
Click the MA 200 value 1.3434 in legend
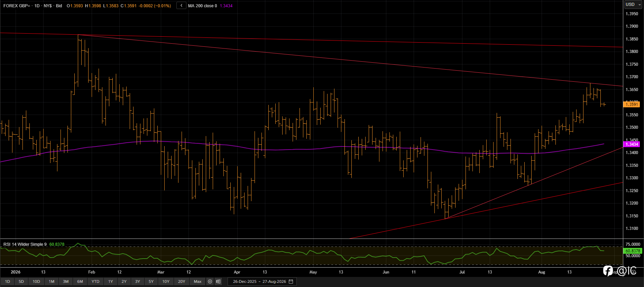(226, 6)
